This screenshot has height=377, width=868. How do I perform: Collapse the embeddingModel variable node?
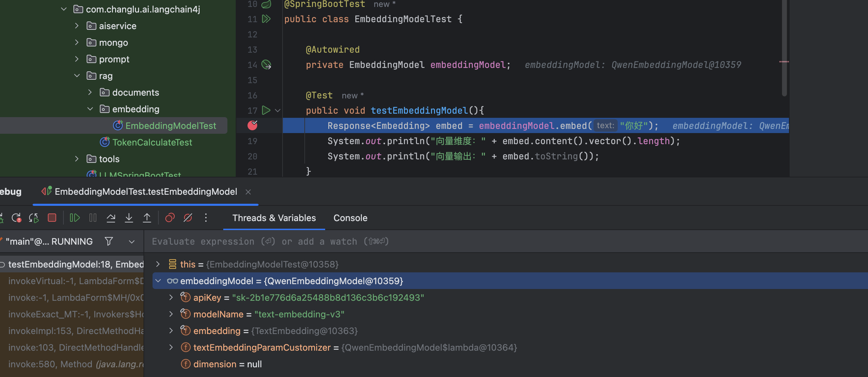tap(158, 281)
